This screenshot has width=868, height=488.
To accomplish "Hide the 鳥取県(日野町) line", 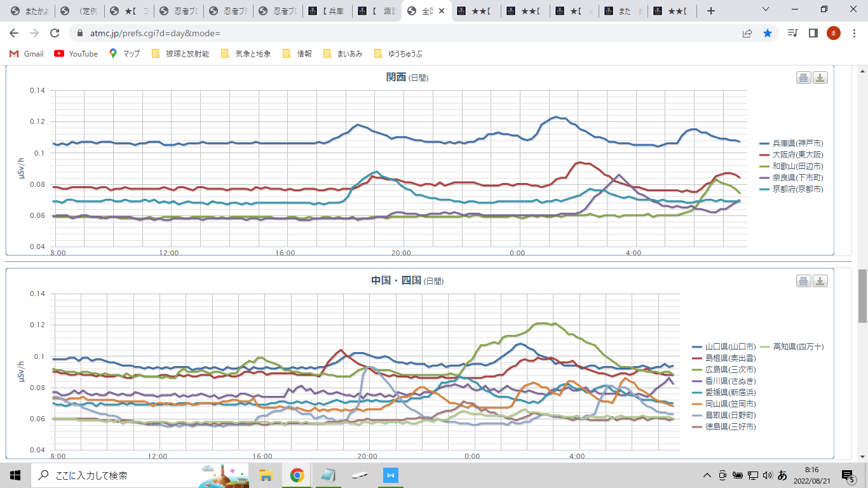I will click(724, 415).
